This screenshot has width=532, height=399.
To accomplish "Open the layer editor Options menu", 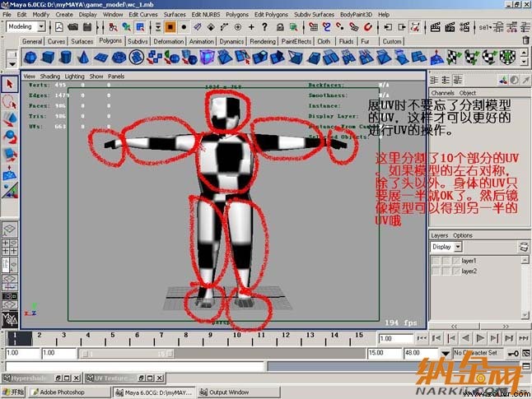I will [463, 235].
